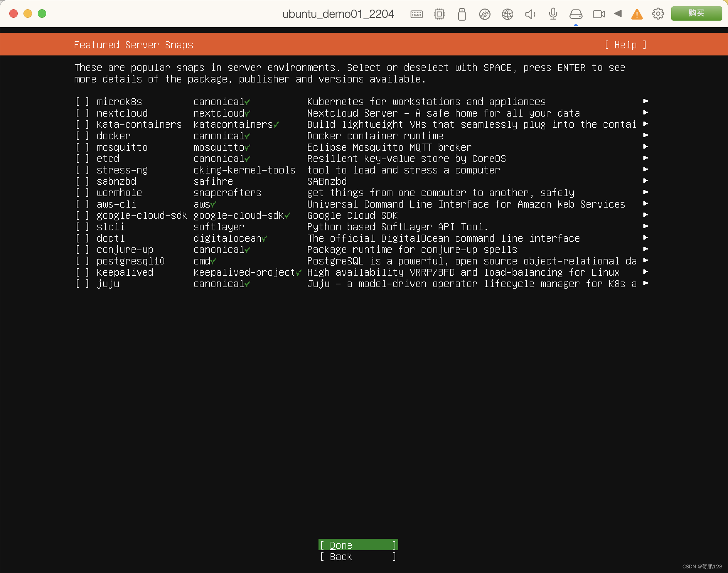Open the CPU chip icon
Image resolution: width=728 pixels, height=573 pixels.
(439, 14)
